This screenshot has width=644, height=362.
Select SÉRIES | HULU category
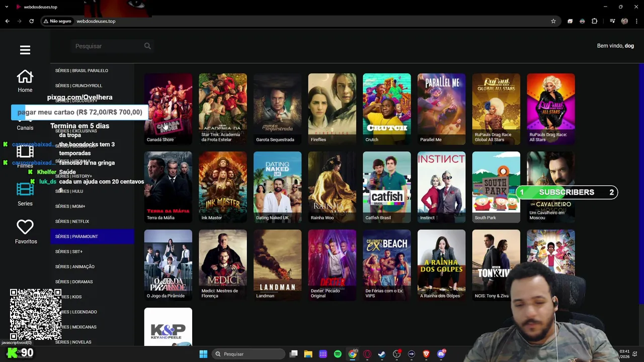[x=92, y=191]
